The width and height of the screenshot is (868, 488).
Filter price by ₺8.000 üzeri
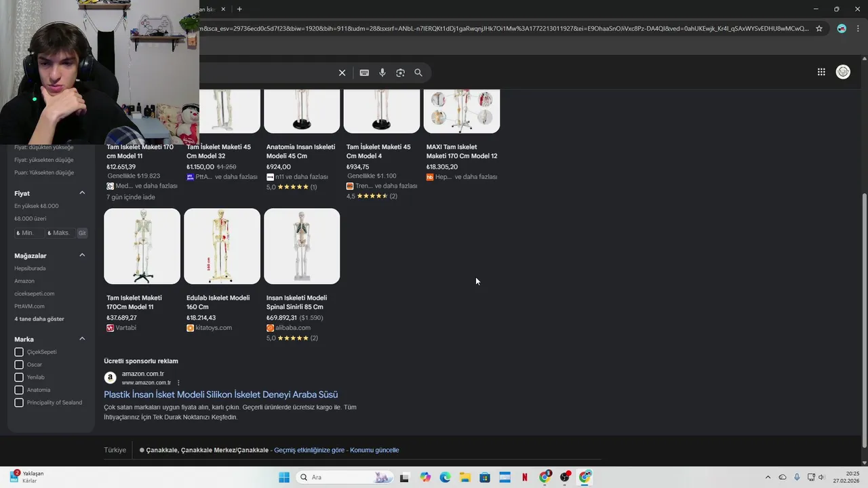point(31,219)
